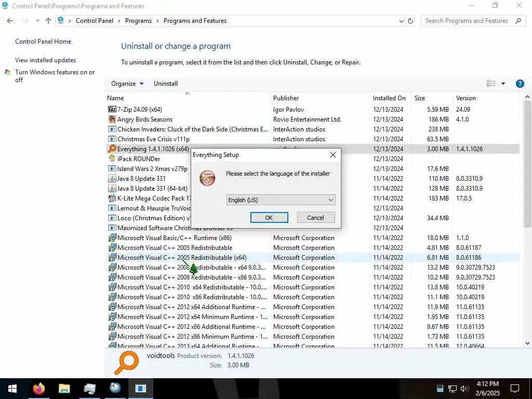Open the network tray icon
The image size is (532, 399).
(x=452, y=389)
